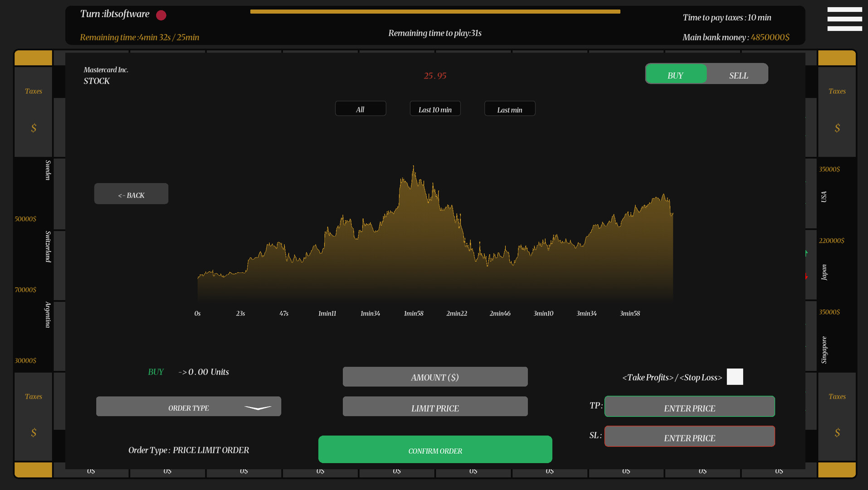This screenshot has height=490, width=868.
Task: Show the full chart with the All filter
Action: (360, 108)
